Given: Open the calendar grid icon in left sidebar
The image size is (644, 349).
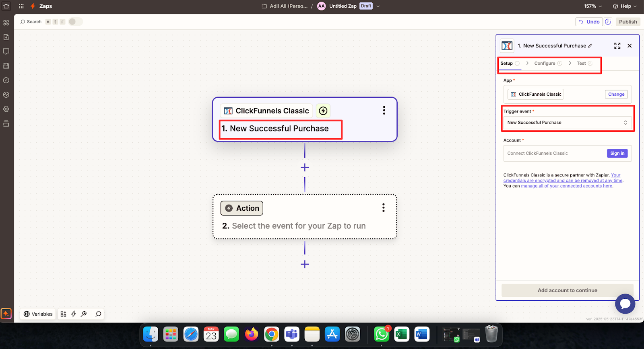Looking at the screenshot, I should coord(6,66).
